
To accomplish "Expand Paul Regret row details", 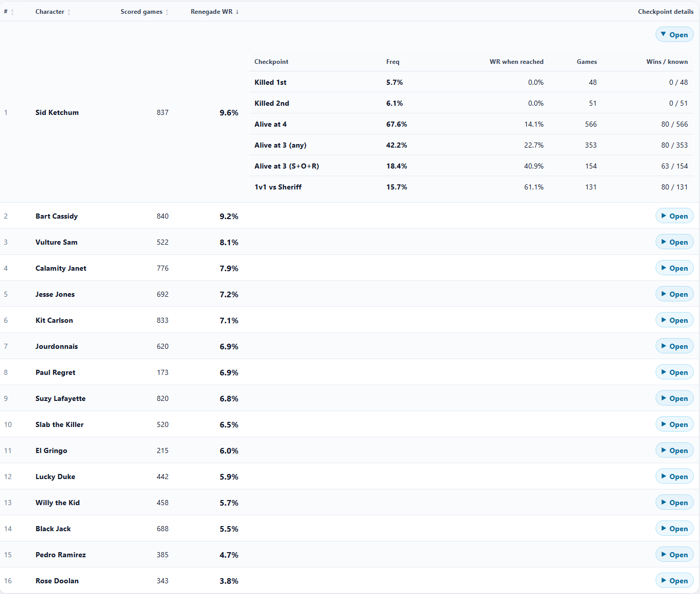I will (x=674, y=372).
